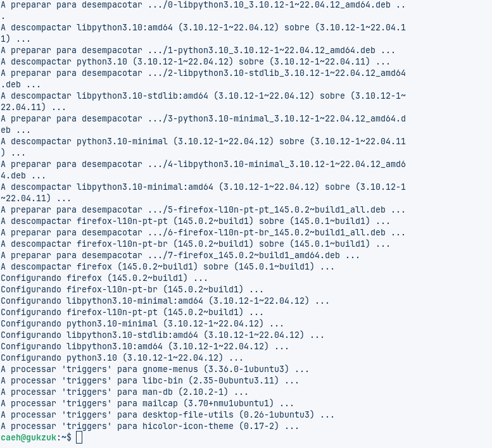Click the 'man-db (2.10.2-1)' trigger line
492x448 pixels.
pos(124,392)
